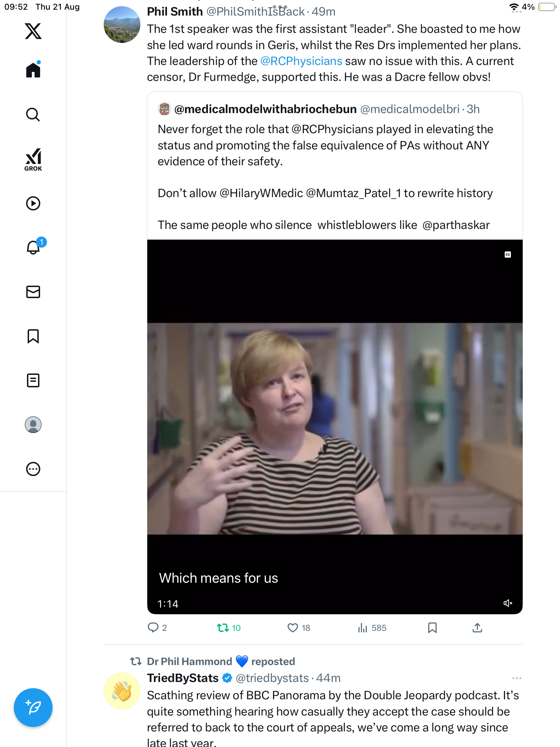The image size is (560, 747).
Task: Bookmark the Phil Smith post
Action: pos(432,628)
